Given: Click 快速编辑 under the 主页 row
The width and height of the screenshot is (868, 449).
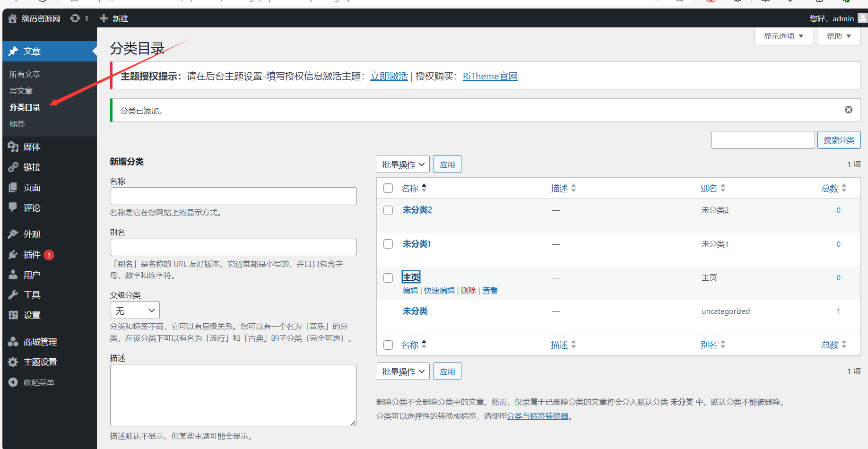Looking at the screenshot, I should (x=439, y=290).
